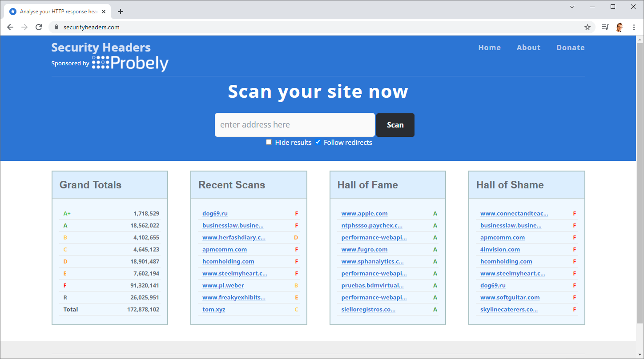Viewport: 644px width, 359px height.
Task: Click the browser forward arrow
Action: [24, 27]
